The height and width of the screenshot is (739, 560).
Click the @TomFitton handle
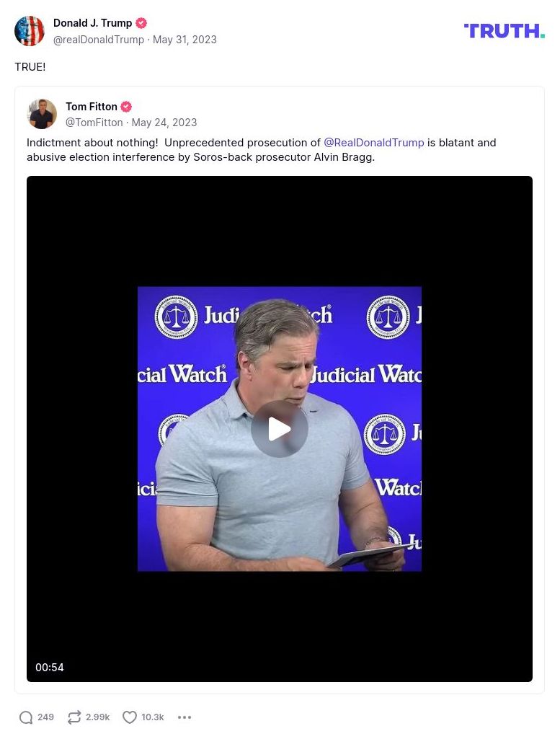pos(94,123)
